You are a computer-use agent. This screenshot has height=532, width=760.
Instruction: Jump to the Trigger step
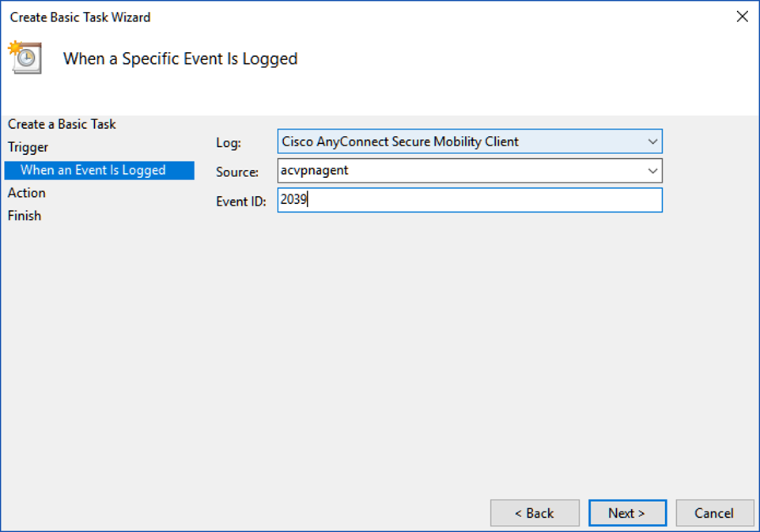point(28,147)
